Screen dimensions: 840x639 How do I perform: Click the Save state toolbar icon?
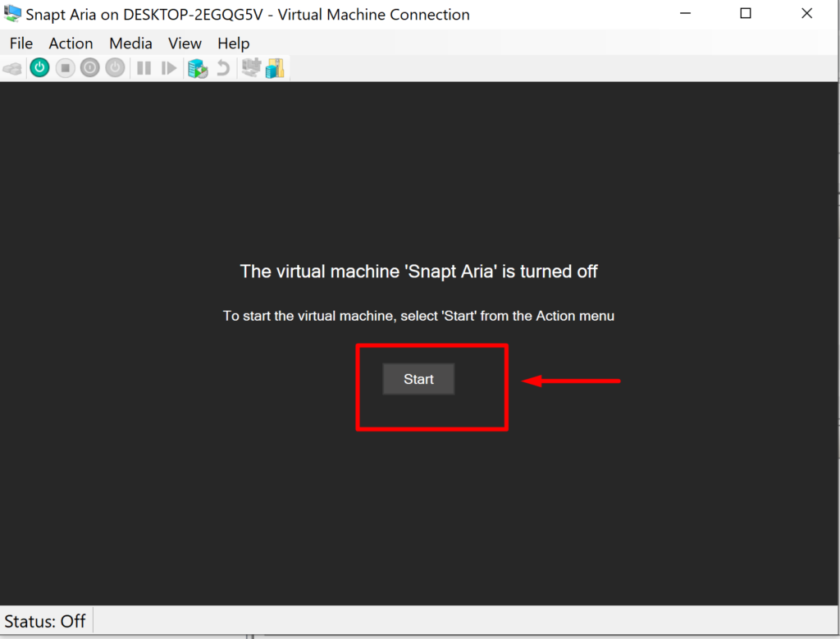click(x=115, y=68)
